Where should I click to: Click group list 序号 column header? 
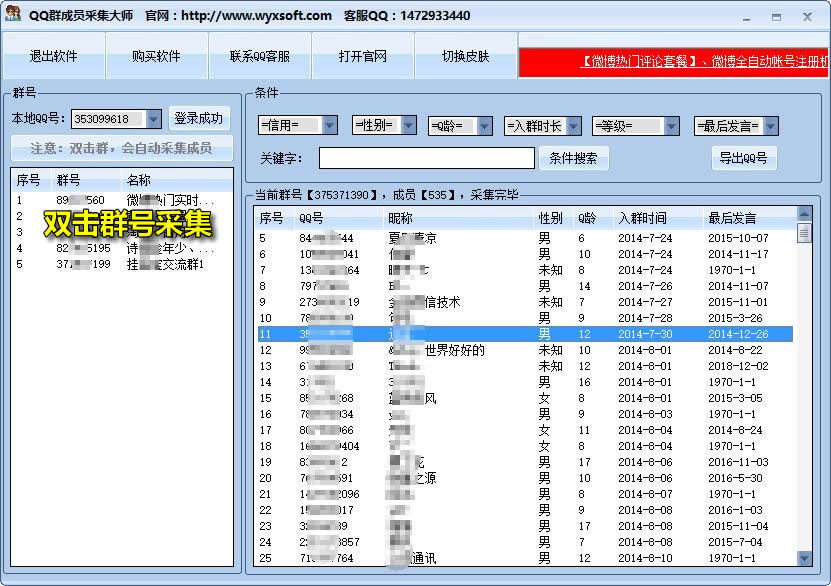(x=31, y=180)
